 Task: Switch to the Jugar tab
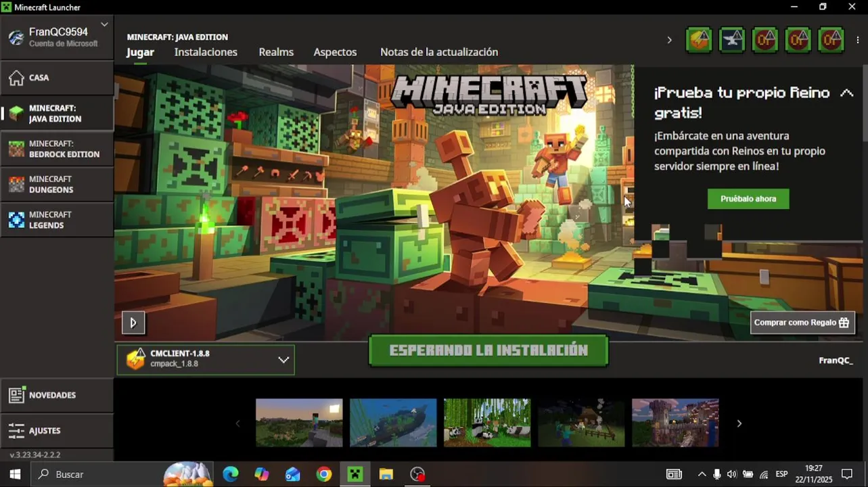(x=140, y=52)
